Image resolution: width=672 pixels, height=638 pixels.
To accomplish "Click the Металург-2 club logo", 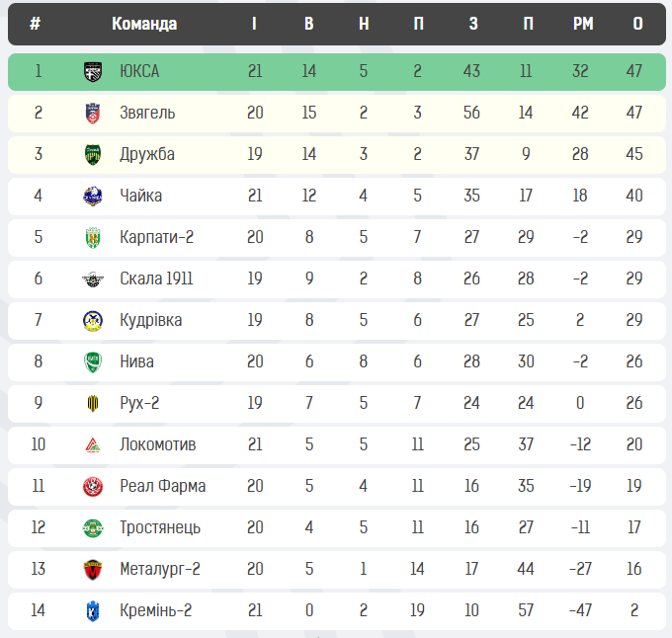I will coord(92,569).
